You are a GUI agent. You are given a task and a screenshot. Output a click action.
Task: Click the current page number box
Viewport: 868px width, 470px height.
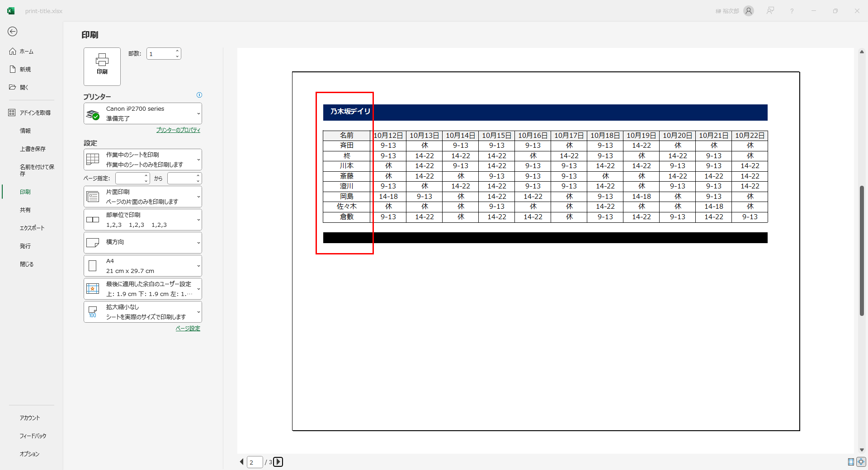(255, 462)
